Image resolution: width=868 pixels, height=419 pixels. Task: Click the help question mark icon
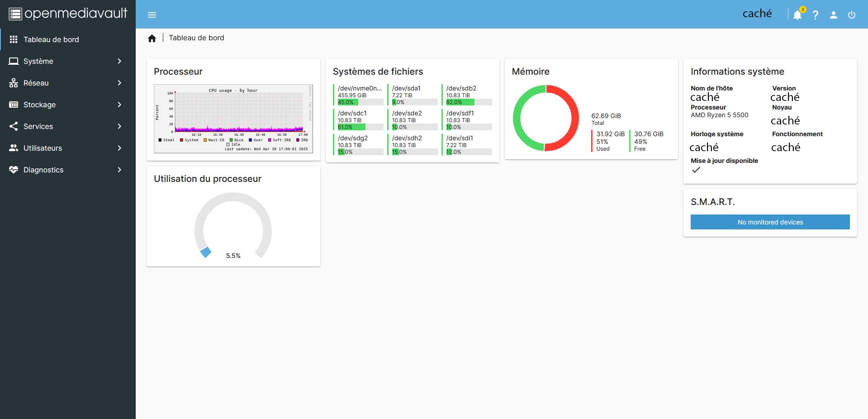[x=815, y=15]
